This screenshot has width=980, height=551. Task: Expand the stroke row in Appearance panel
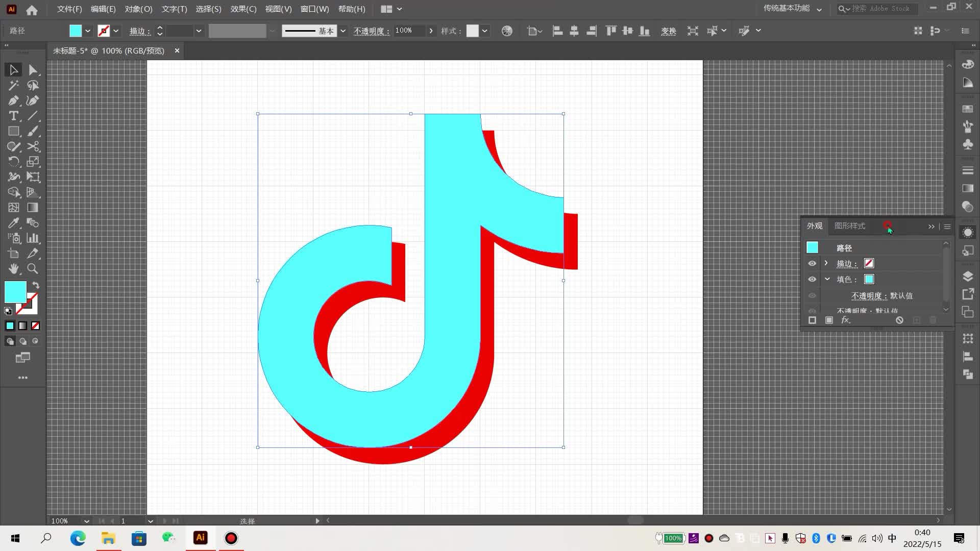tap(826, 263)
